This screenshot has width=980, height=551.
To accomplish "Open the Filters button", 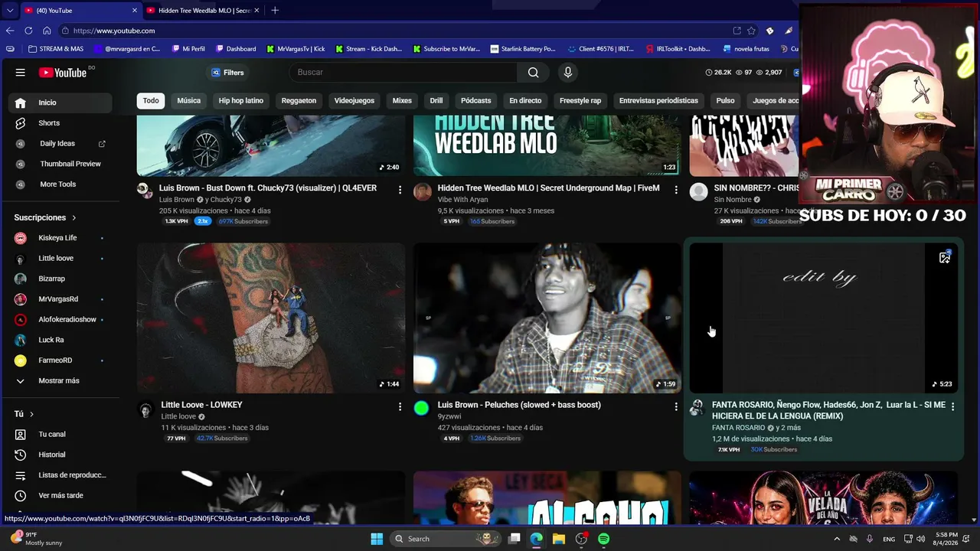I will click(x=227, y=73).
